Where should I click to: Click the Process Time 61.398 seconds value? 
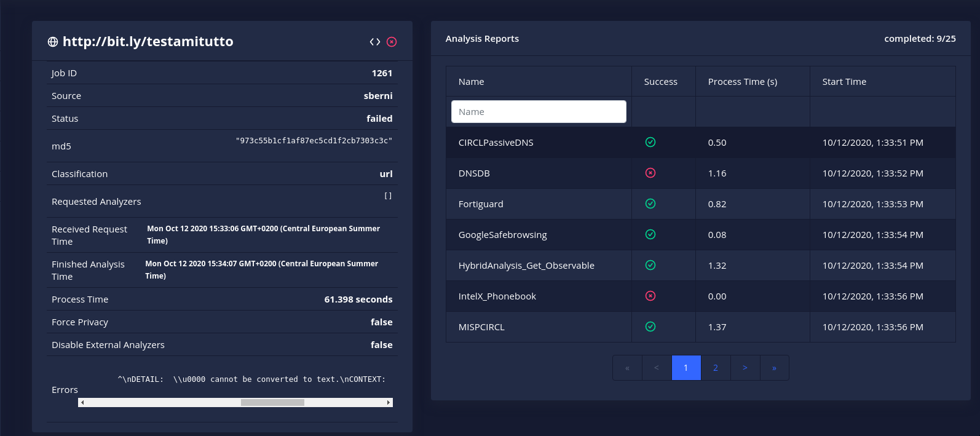point(358,299)
